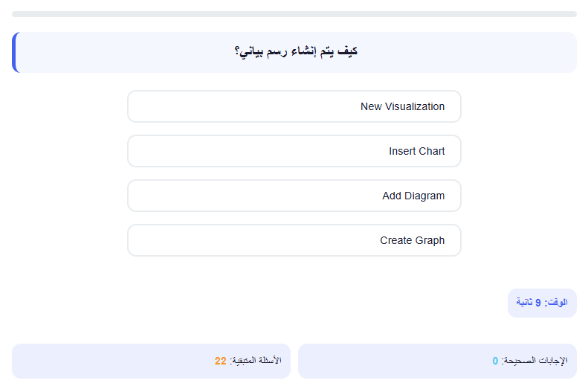Choose the "Insert Chart" answer
The height and width of the screenshot is (389, 588).
click(294, 151)
